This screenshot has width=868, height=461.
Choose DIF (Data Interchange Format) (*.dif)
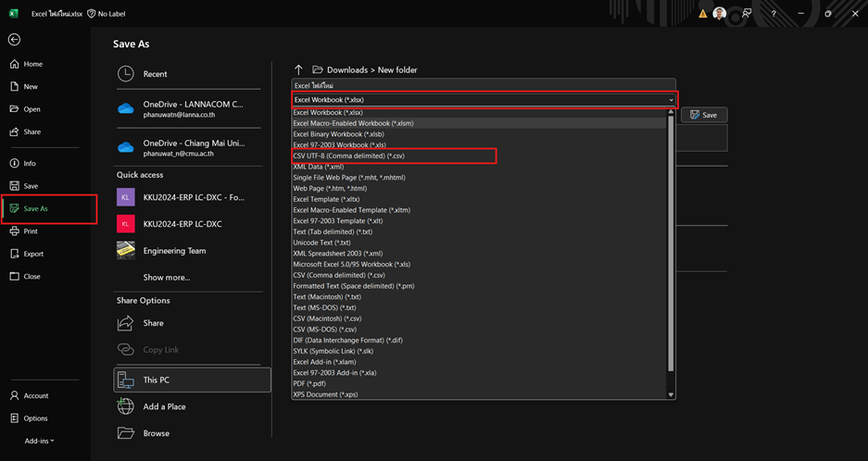(480, 341)
